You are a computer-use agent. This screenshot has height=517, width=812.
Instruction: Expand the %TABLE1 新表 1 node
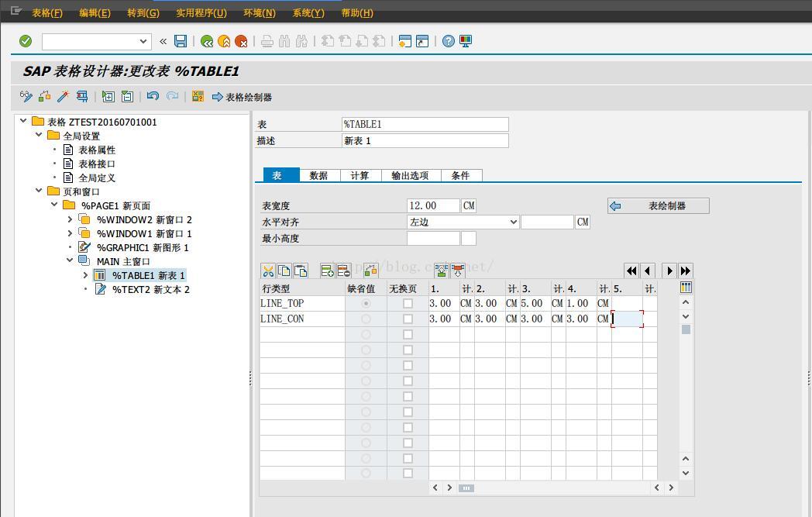[85, 275]
